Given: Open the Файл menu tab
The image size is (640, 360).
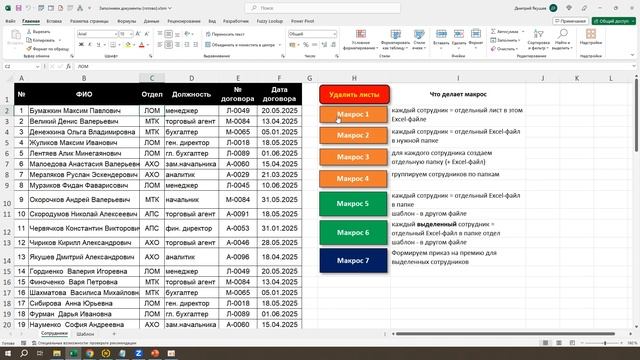Looking at the screenshot, I should 10,21.
